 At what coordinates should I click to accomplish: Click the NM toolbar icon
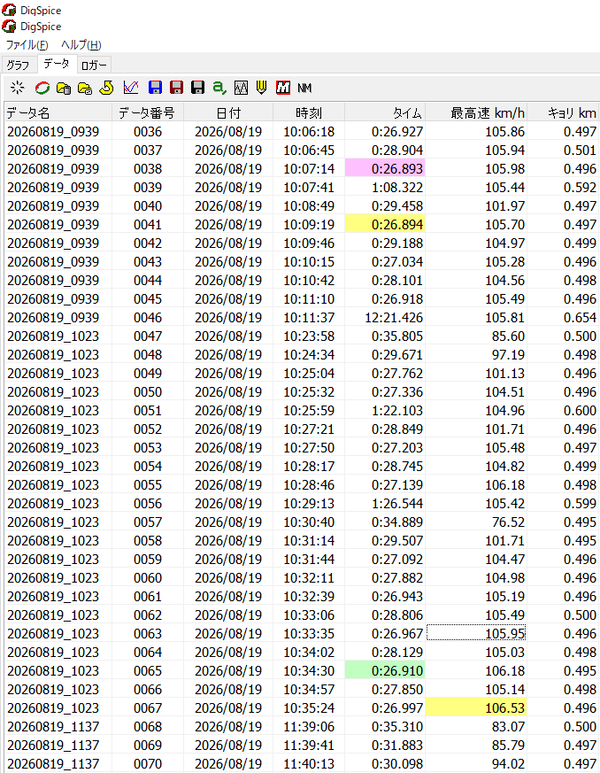(304, 88)
